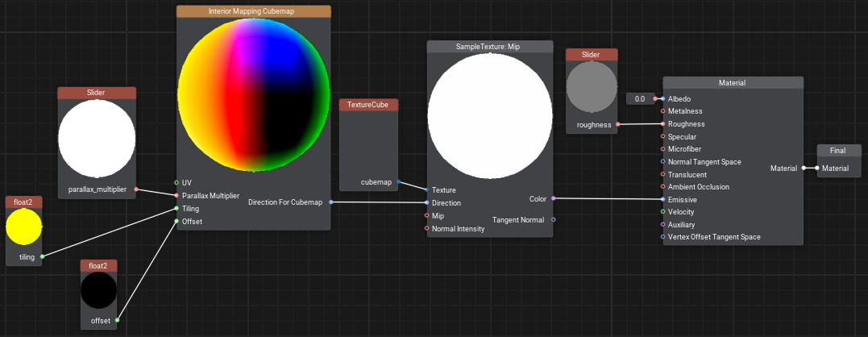The width and height of the screenshot is (868, 337).
Task: Click the cubemap output port on TextureCube
Action: [399, 182]
